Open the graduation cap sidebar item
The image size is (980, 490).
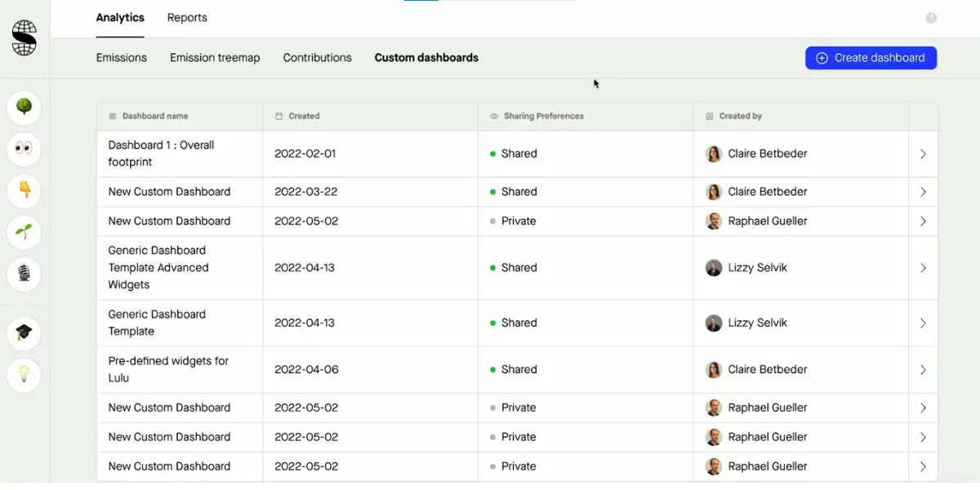24,332
